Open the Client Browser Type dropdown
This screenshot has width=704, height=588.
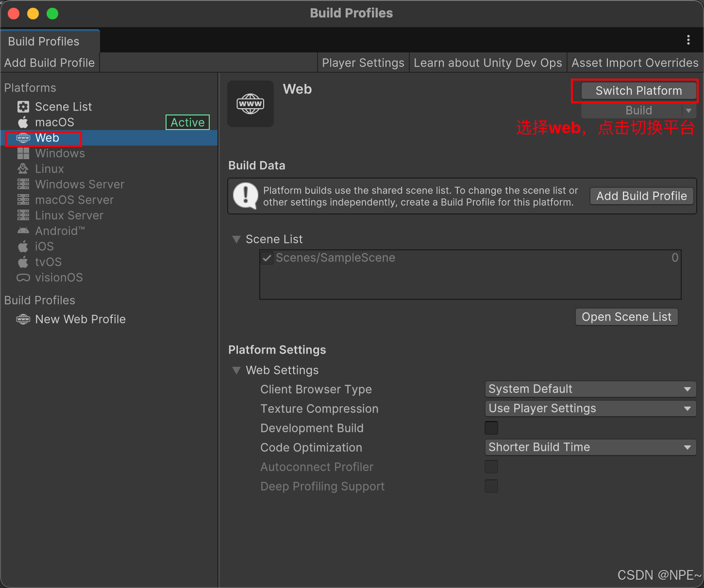coord(590,389)
